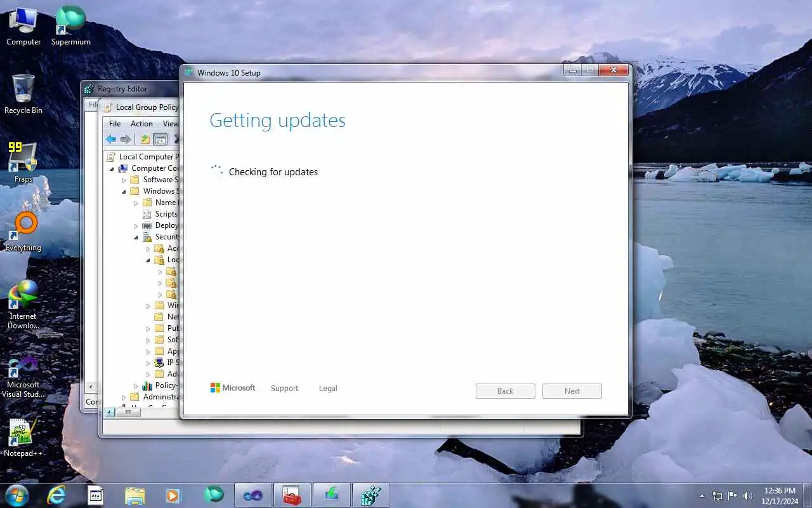Screen dimensions: 812x508
Task: Open Windows Explorer from the taskbar
Action: click(x=134, y=495)
